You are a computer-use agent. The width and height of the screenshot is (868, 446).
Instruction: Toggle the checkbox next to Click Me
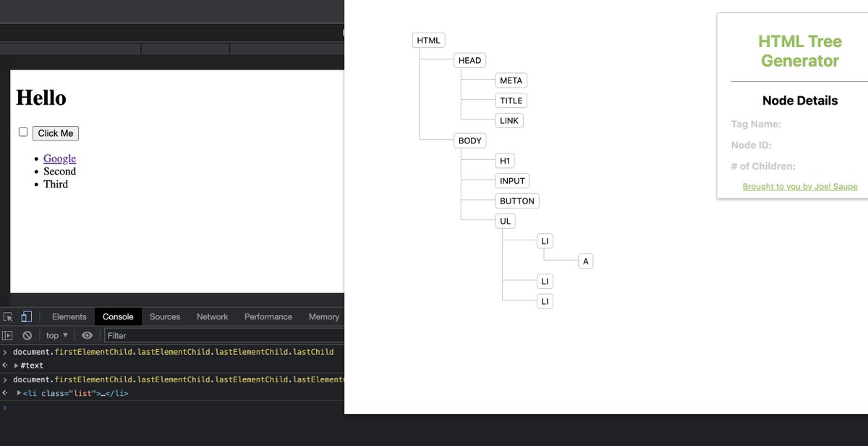[x=22, y=132]
